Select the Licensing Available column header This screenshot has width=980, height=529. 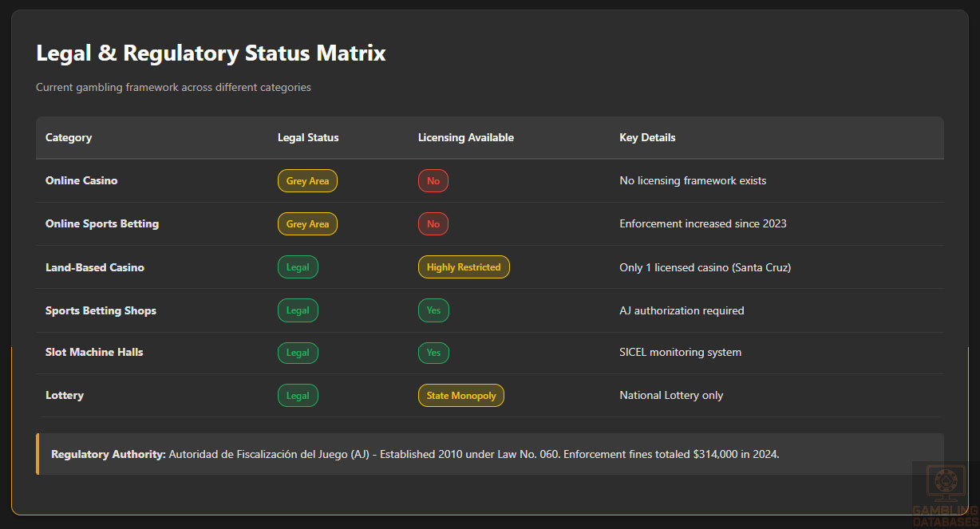[465, 138]
